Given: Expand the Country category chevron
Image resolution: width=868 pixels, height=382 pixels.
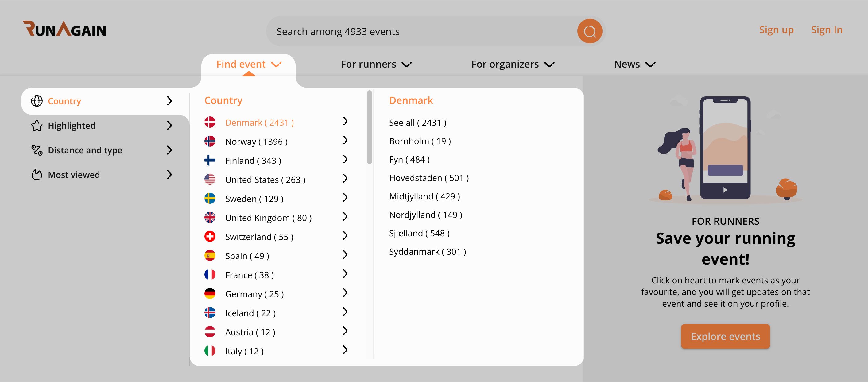Looking at the screenshot, I should (169, 101).
